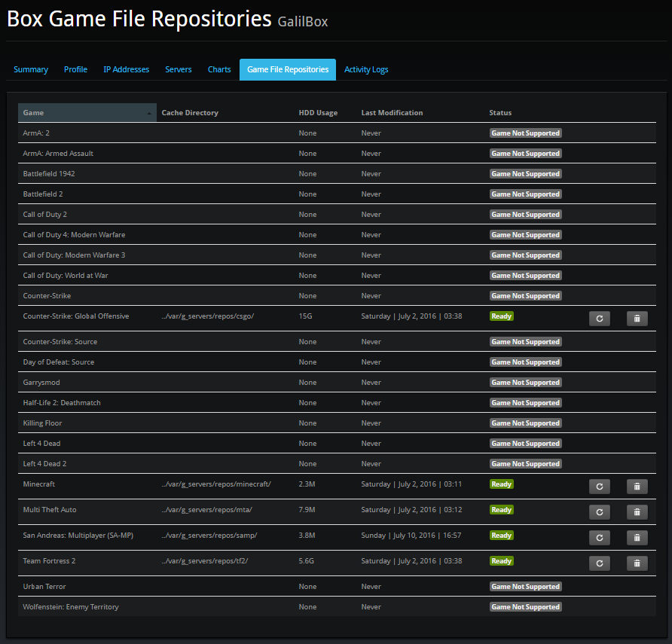Click the Call of Duty 2 entry
672x644 pixels.
pyautogui.click(x=45, y=215)
